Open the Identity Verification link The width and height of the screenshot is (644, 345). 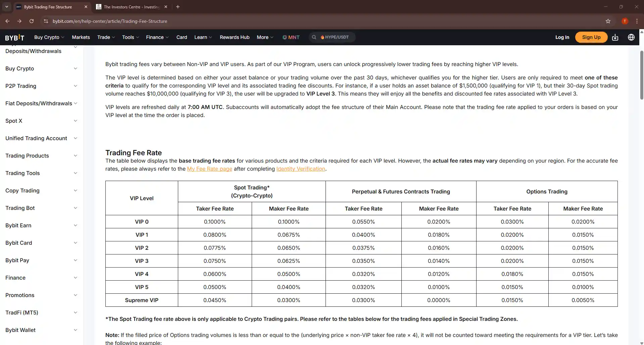301,169
